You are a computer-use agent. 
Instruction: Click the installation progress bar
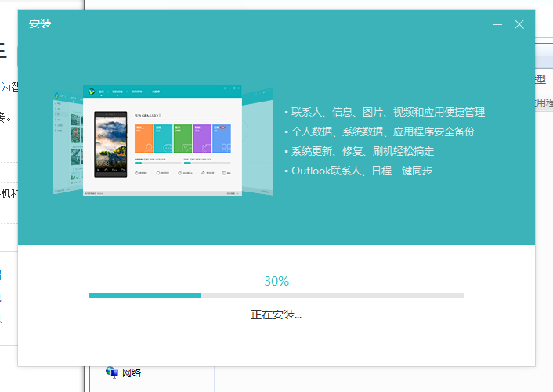pyautogui.click(x=276, y=296)
